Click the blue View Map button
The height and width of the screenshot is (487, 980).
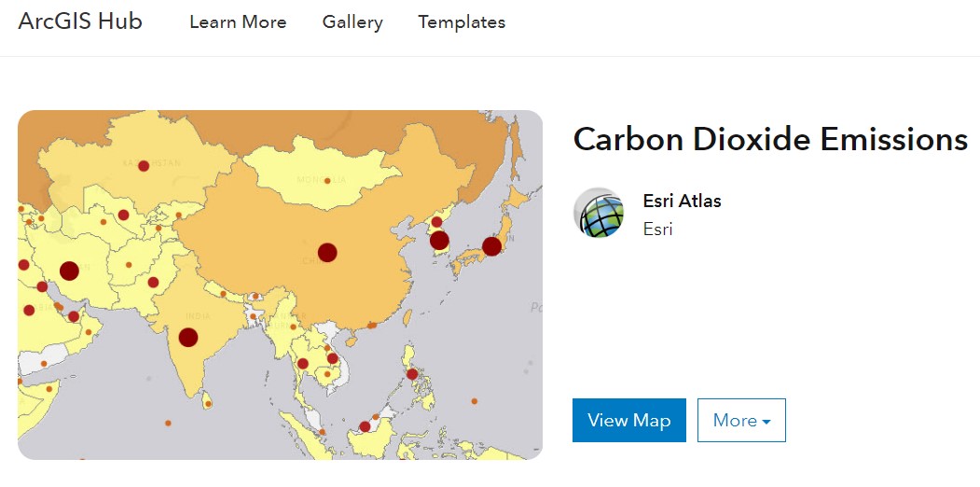(x=629, y=420)
